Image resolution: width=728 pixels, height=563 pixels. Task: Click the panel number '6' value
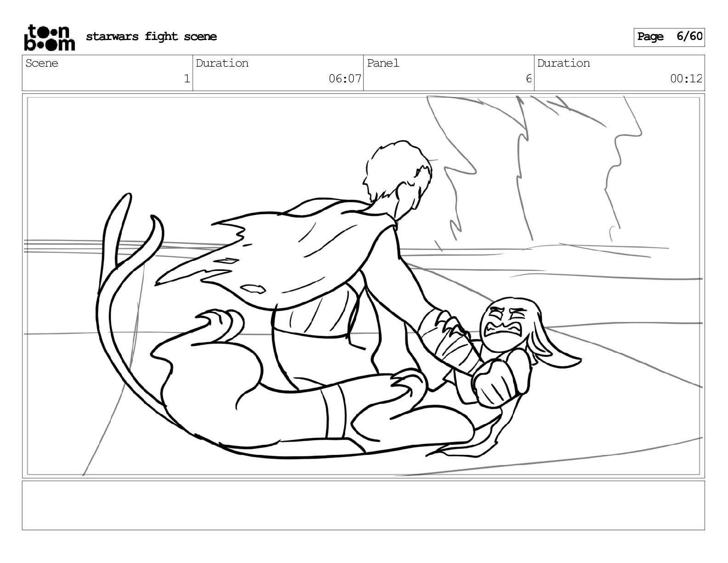529,79
